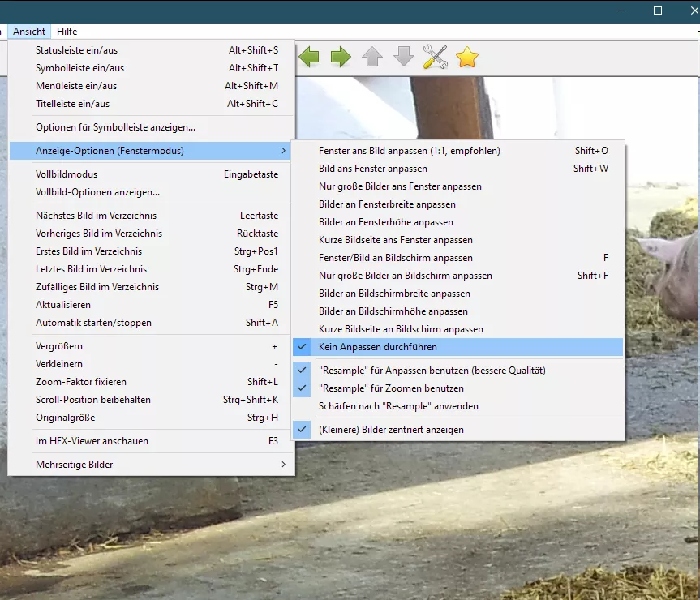Screen dimensions: 700x600
Task: Uncheck (Kleinere) Bilder zentriert anzeigen
Action: coord(391,430)
